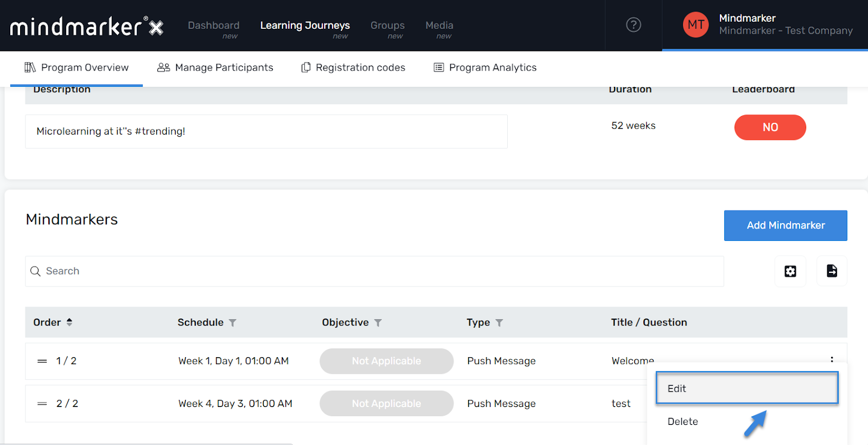Open the help question mark icon
The width and height of the screenshot is (868, 445).
(634, 25)
